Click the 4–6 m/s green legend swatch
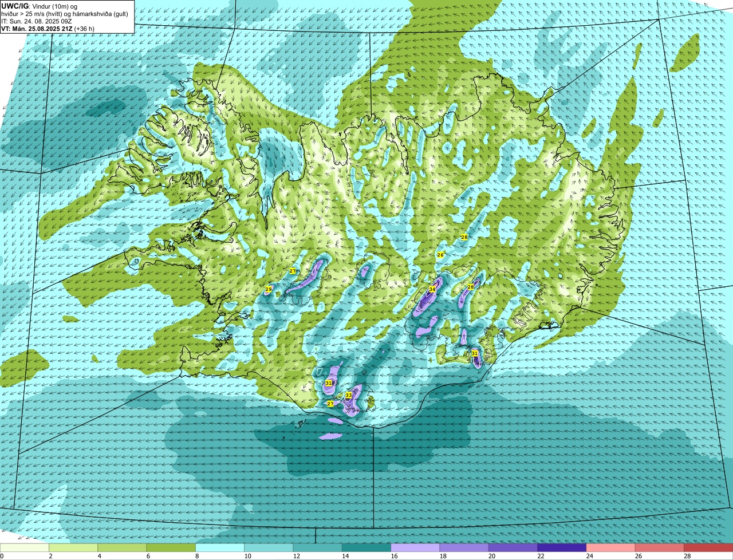The width and height of the screenshot is (733, 560). coord(122,548)
